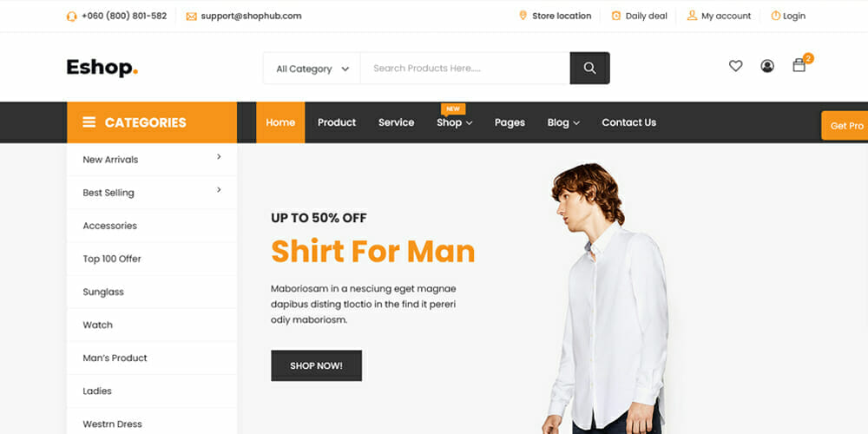
Task: Click the envelope email icon
Action: pos(191,16)
